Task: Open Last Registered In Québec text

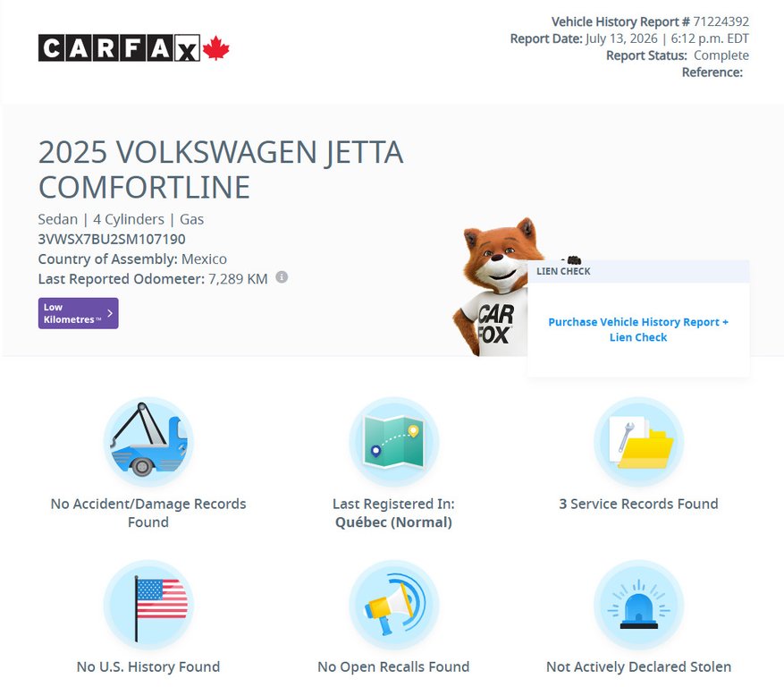Action: 393,513
